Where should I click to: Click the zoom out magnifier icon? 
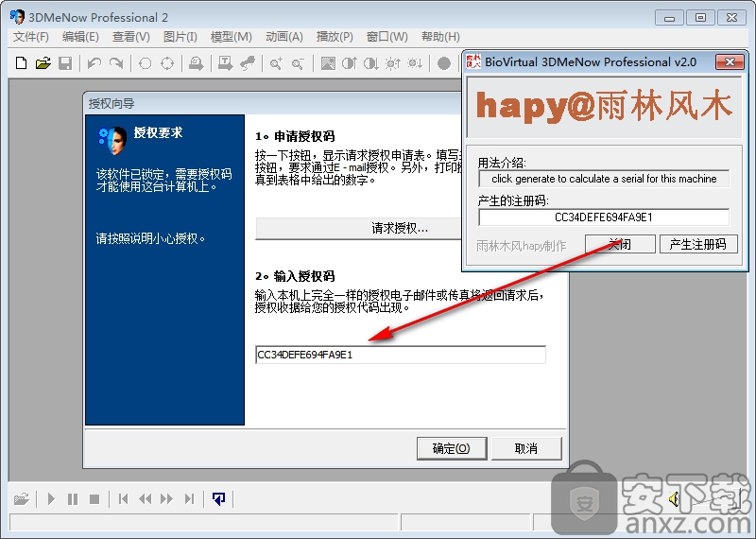pyautogui.click(x=298, y=63)
